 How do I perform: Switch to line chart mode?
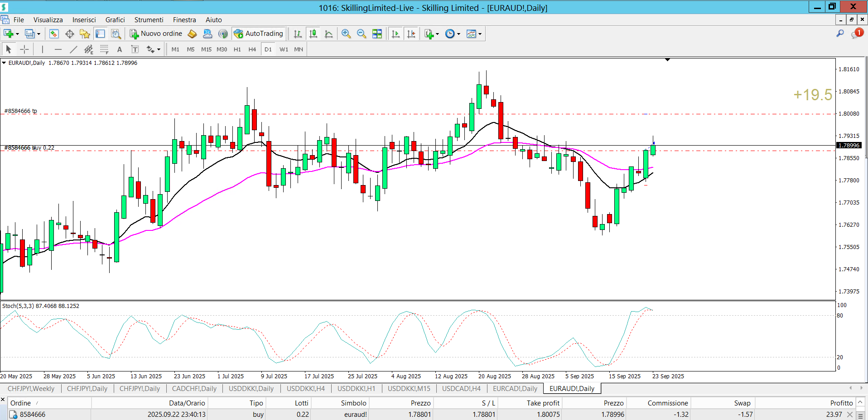point(328,34)
